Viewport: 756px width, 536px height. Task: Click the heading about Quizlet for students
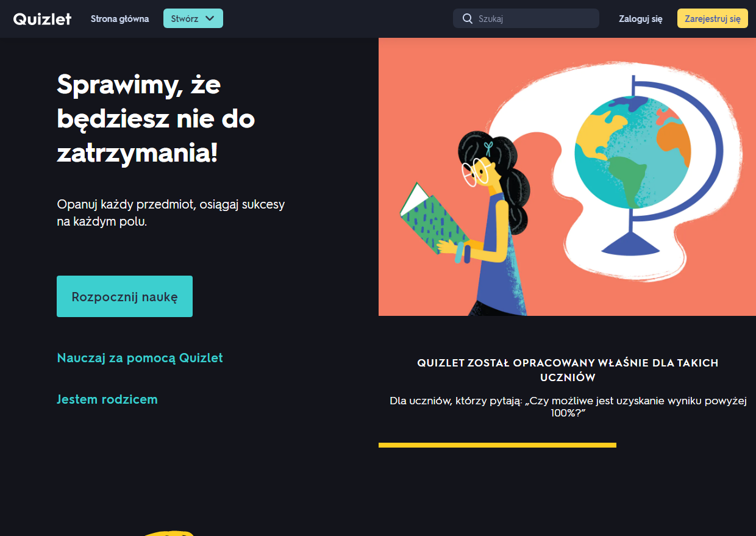point(568,370)
